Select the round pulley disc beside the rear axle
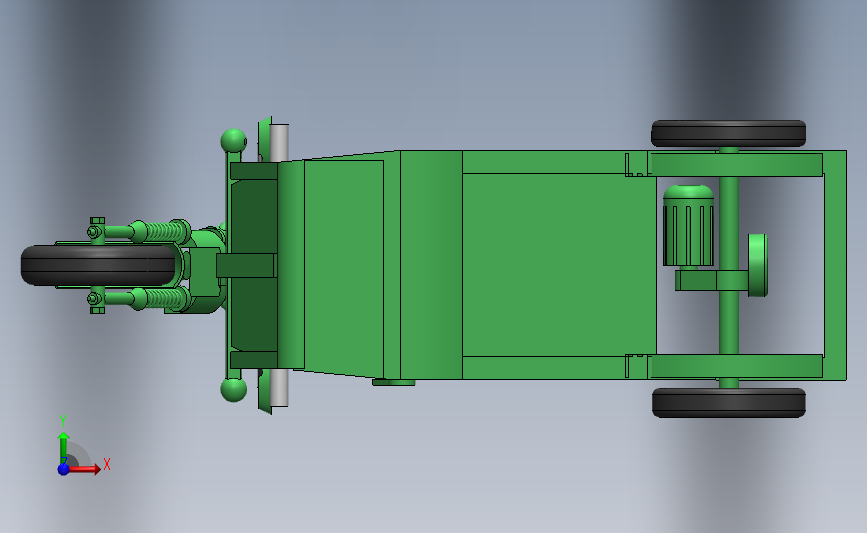 coord(758,265)
